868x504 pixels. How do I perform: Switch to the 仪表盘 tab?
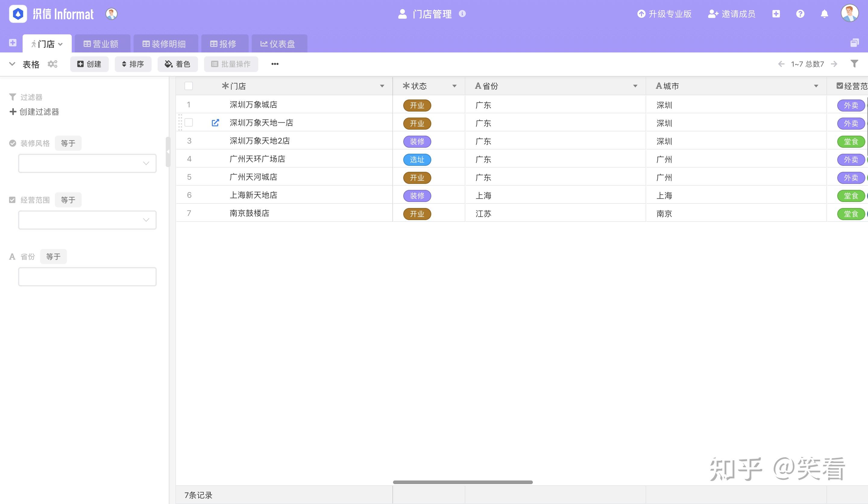(x=279, y=44)
